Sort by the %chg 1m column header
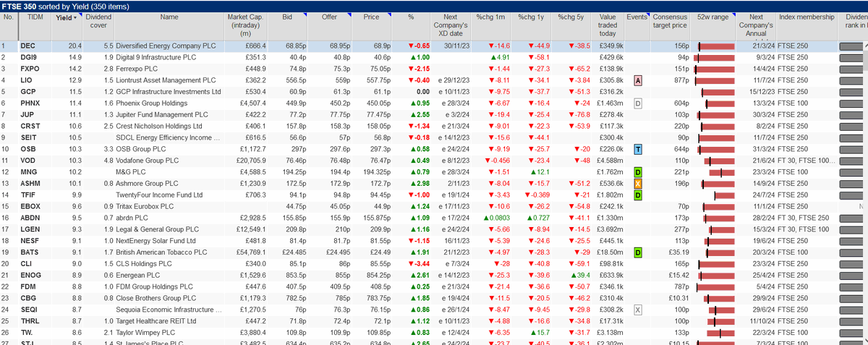The image size is (868, 345). click(x=490, y=16)
